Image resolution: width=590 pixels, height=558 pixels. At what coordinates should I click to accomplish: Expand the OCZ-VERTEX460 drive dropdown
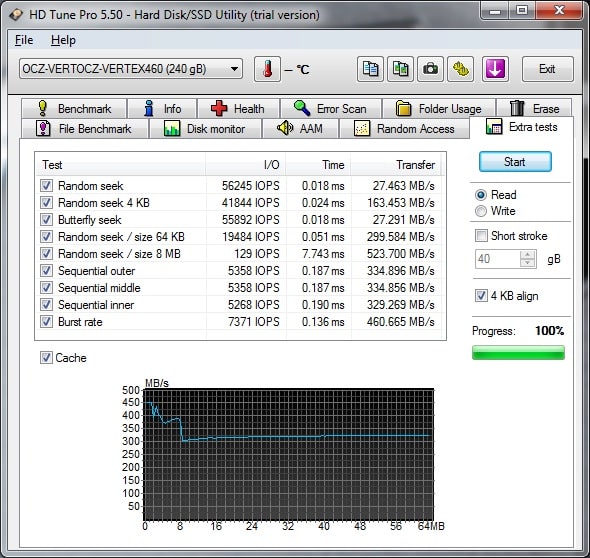coord(131,69)
